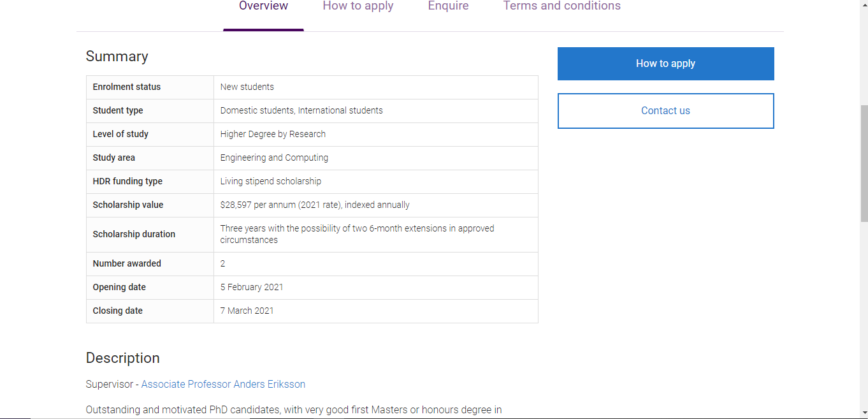Click the Closing date label

(x=118, y=311)
